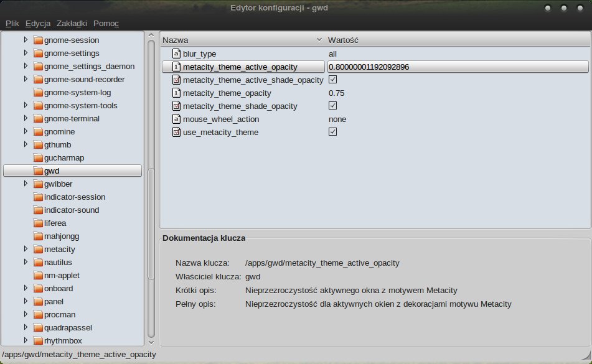Click the gucharmap folder icon

38,157
